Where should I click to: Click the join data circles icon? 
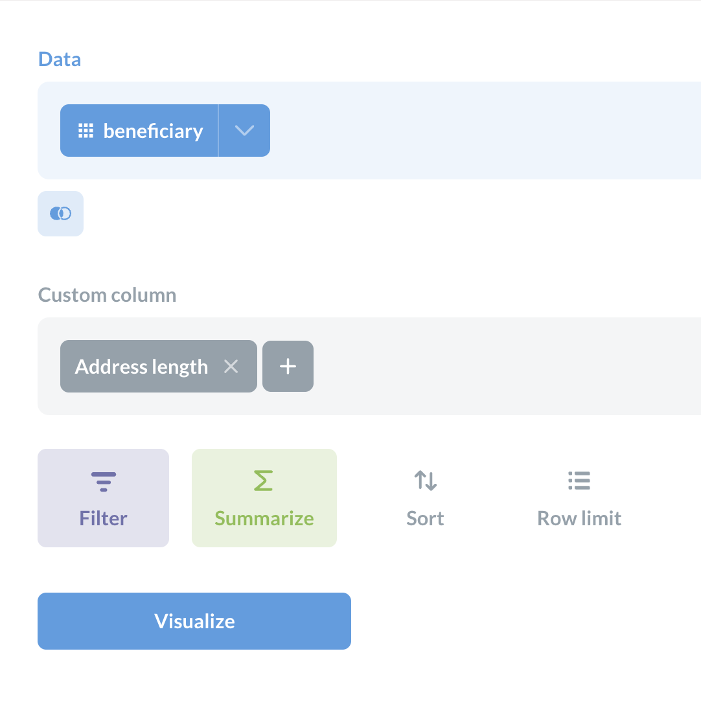tap(60, 214)
